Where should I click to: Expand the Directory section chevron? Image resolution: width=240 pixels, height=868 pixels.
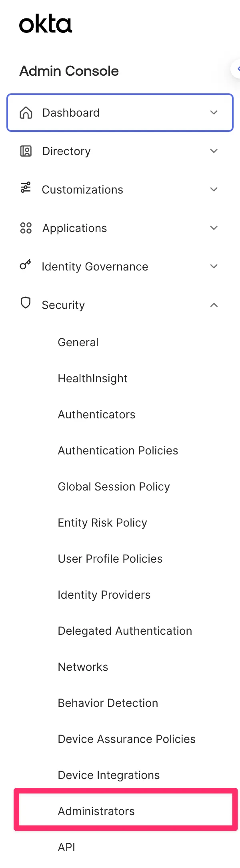pyautogui.click(x=214, y=151)
